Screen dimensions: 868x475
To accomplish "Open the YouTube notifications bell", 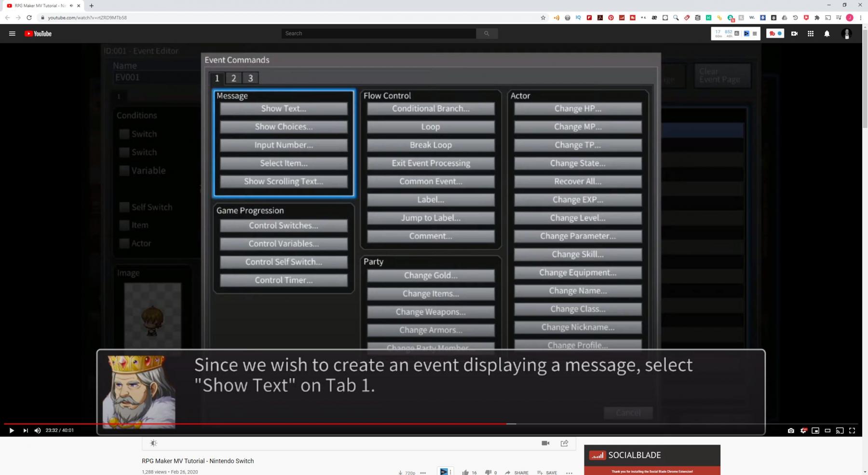I will click(827, 33).
